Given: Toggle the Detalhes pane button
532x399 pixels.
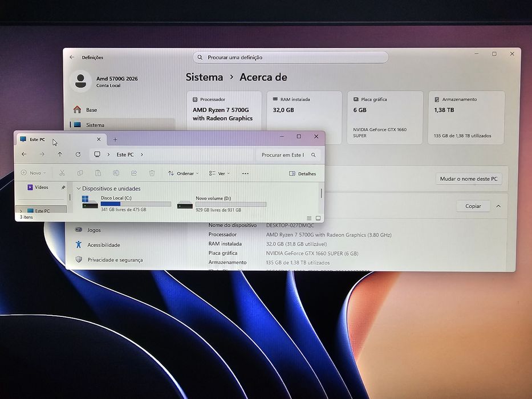Looking at the screenshot, I should (302, 174).
